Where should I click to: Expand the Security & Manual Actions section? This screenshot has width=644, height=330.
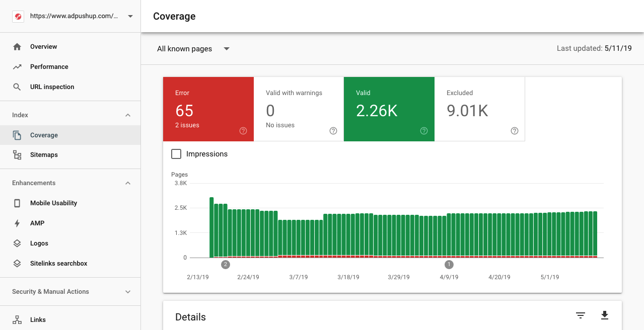pos(128,292)
